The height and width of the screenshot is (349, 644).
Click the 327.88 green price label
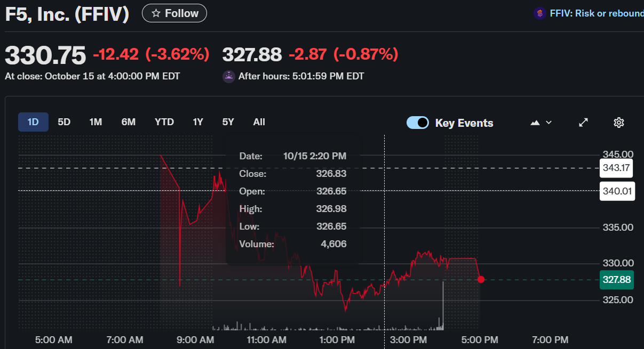pyautogui.click(x=616, y=279)
